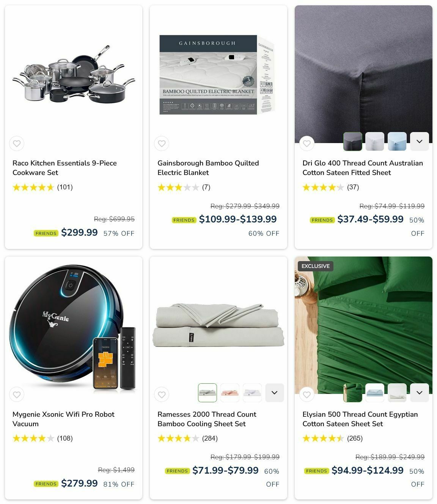The height and width of the screenshot is (504, 437).
Task: Choose the white Dri Glo fitted sheet swatch
Action: [x=375, y=142]
